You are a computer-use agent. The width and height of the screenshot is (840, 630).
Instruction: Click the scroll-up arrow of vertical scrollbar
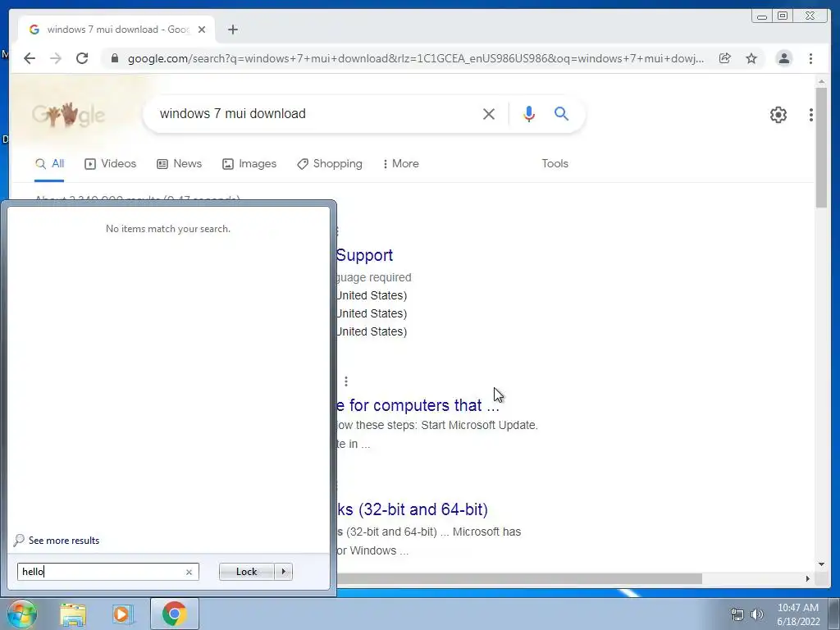(822, 81)
